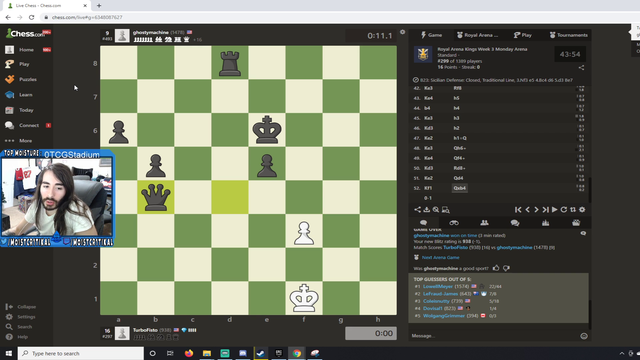
Task: Expand the More sidebar menu
Action: (x=25, y=140)
